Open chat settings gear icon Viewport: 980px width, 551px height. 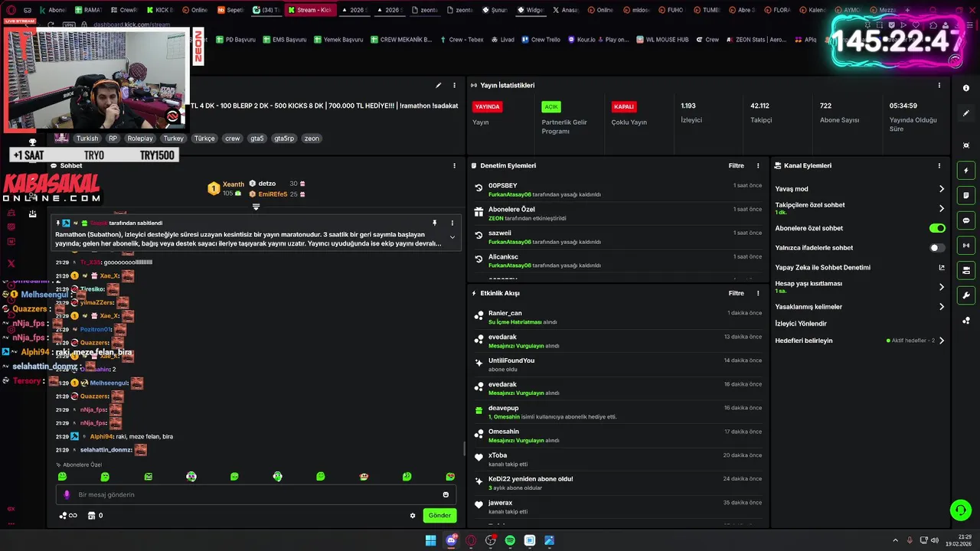413,516
